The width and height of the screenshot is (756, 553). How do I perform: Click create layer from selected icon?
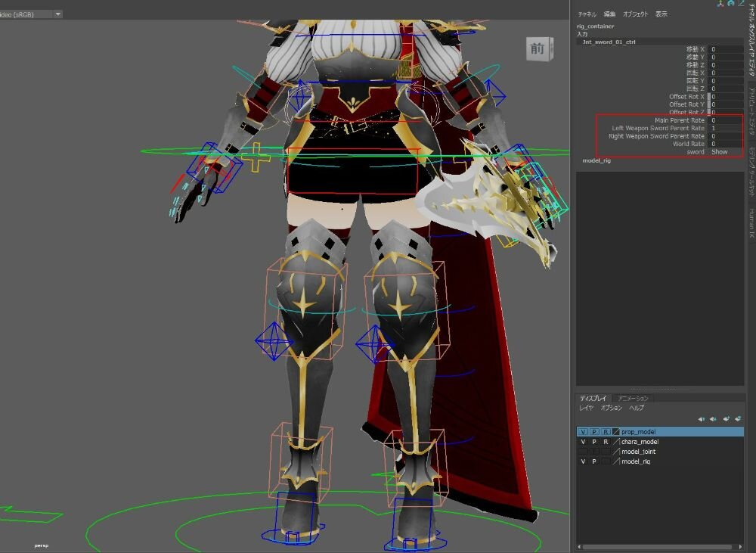click(738, 418)
